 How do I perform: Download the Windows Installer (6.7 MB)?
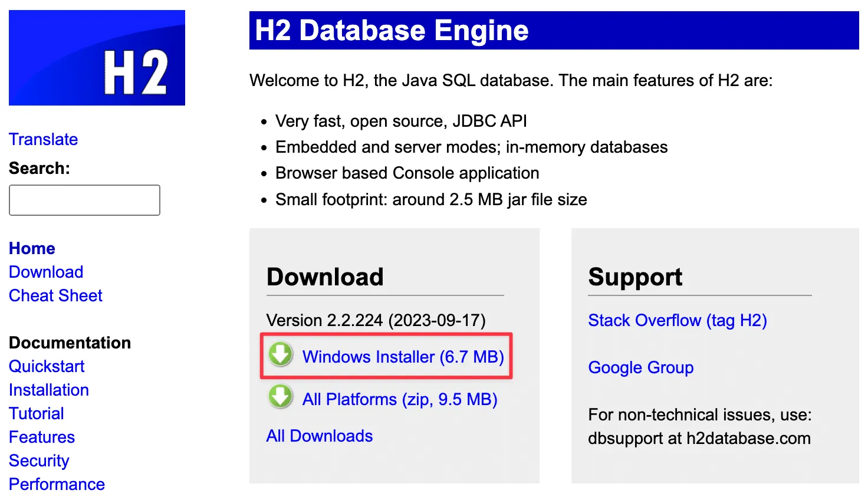403,357
